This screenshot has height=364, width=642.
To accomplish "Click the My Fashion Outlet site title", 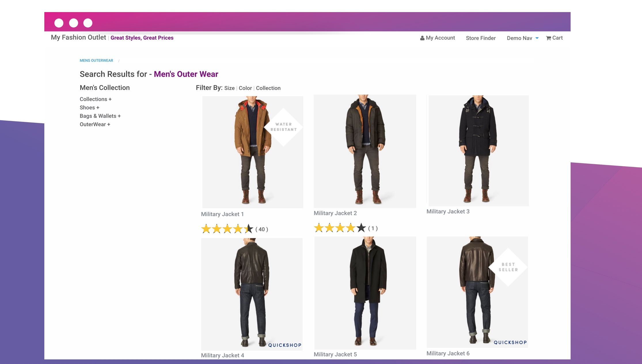I will (78, 37).
